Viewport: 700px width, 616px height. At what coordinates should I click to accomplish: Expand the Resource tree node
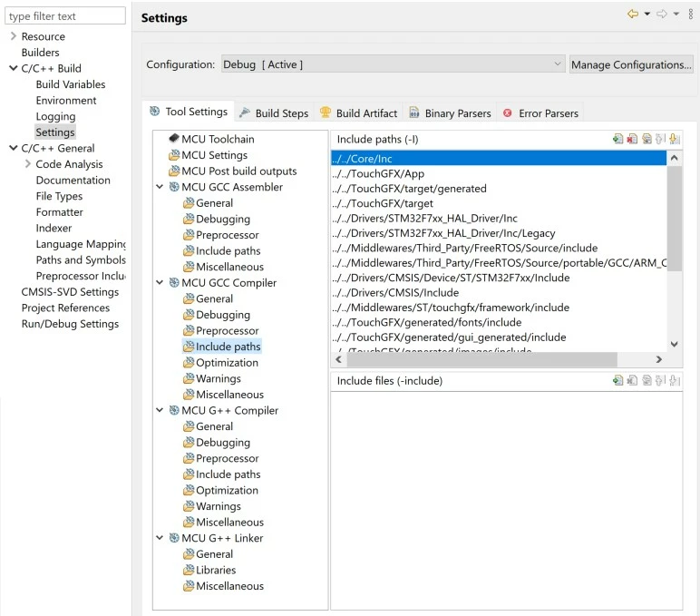[14, 36]
